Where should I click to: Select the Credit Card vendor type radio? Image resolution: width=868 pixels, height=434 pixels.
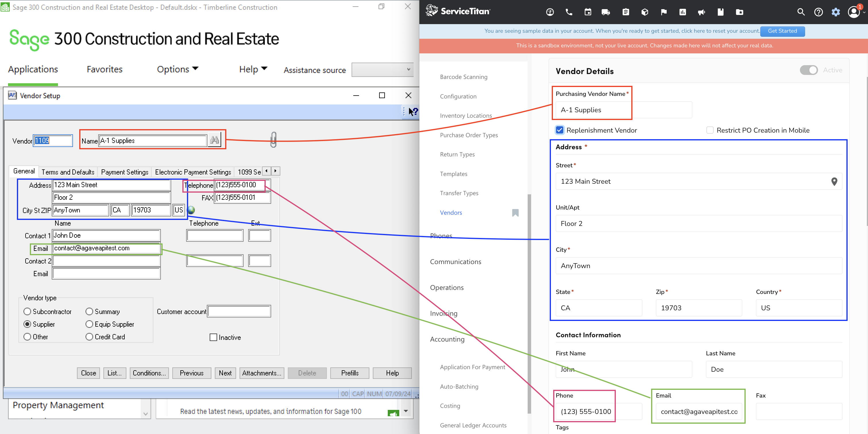point(89,337)
